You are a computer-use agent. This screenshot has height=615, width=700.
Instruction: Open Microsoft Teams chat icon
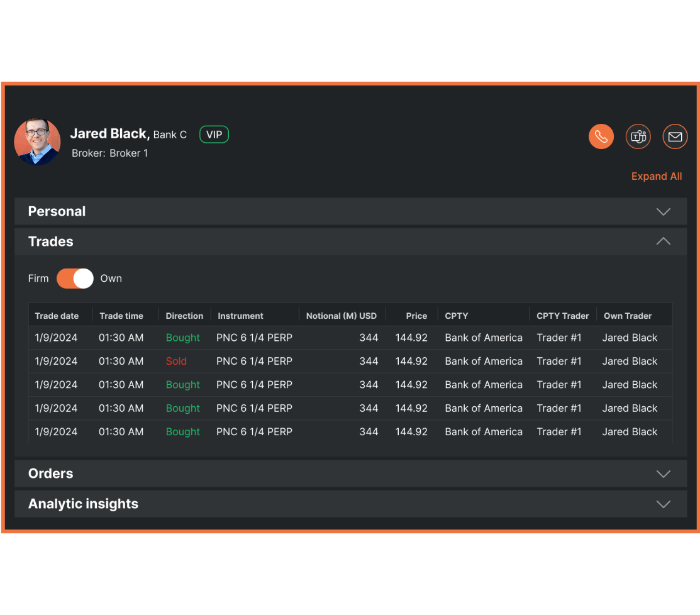coord(638,136)
